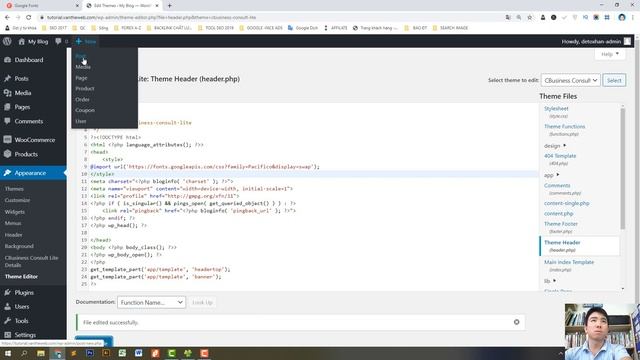Click the Theme Files list scrollbar
This screenshot has height=360, width=640.
coord(622,168)
